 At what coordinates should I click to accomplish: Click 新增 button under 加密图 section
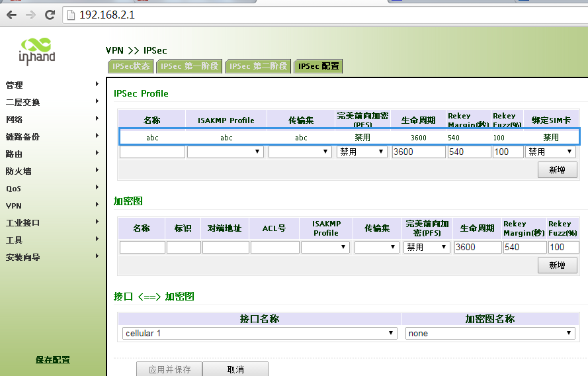(557, 265)
